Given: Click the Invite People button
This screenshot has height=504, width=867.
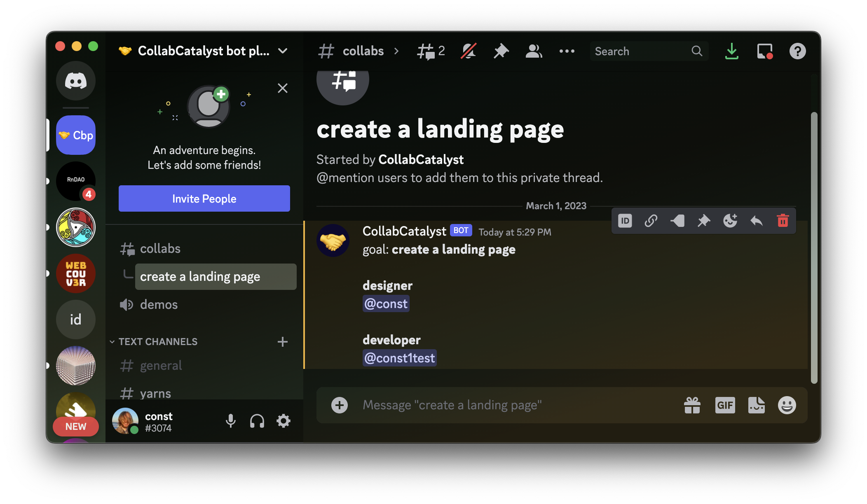Looking at the screenshot, I should pos(204,198).
